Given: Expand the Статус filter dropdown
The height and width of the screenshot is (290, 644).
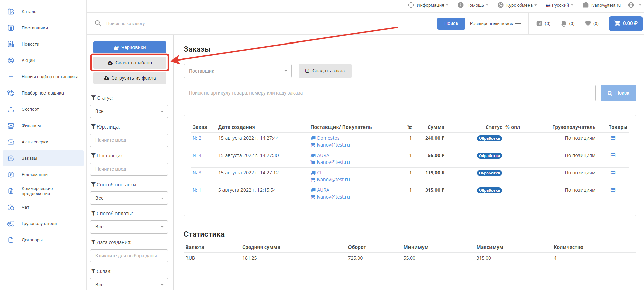Looking at the screenshot, I should click(x=129, y=111).
